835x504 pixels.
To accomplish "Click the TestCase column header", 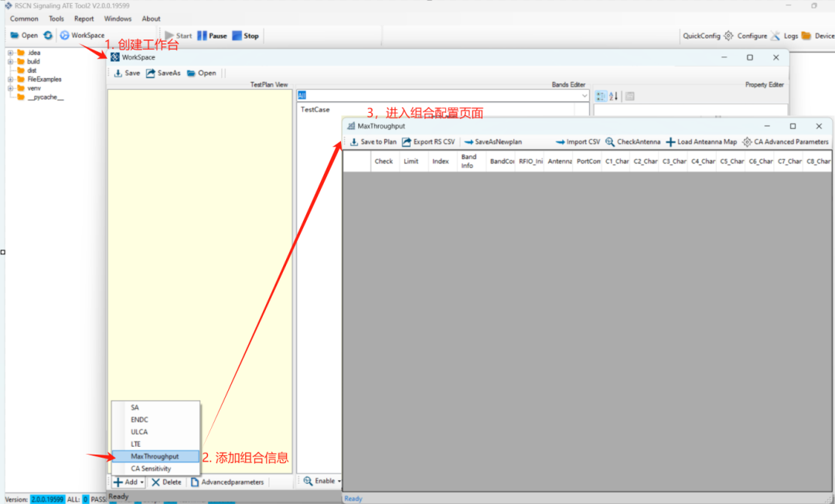I will (315, 110).
